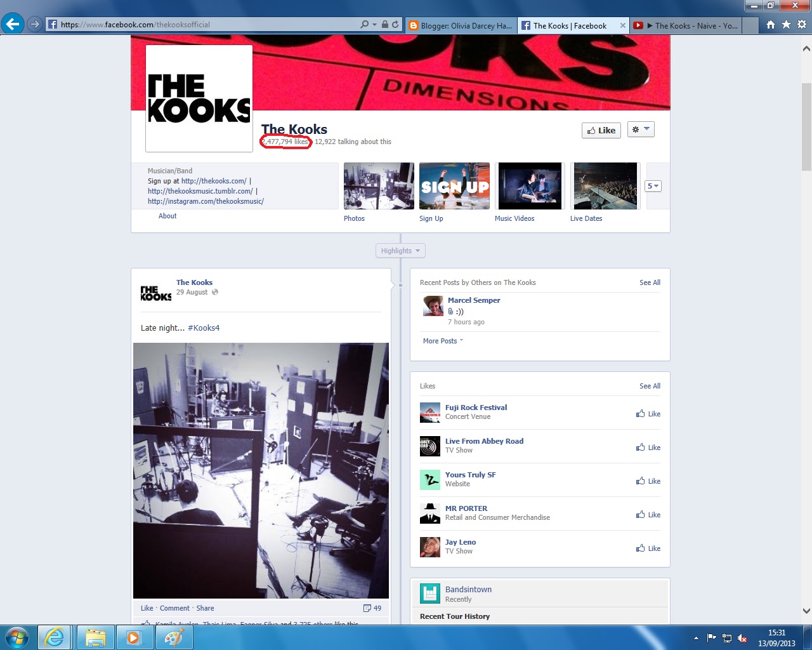
Task: Click the #Kooks4 hashtag
Action: click(204, 328)
